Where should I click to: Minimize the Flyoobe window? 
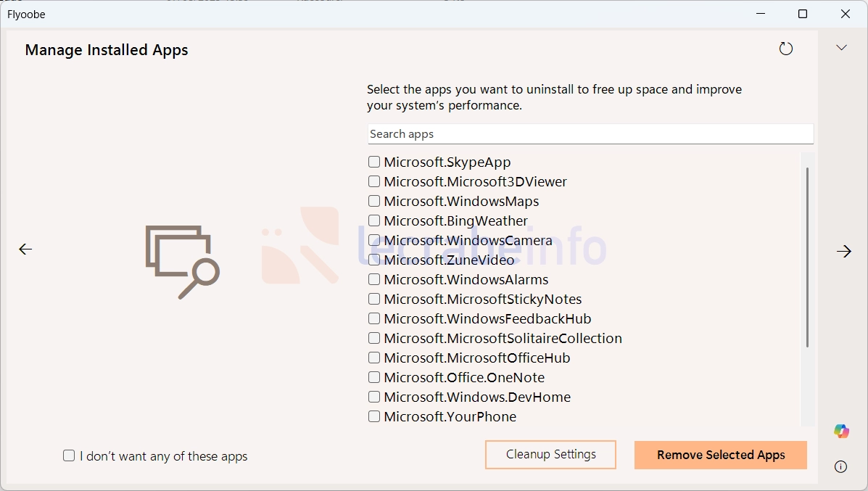[761, 14]
